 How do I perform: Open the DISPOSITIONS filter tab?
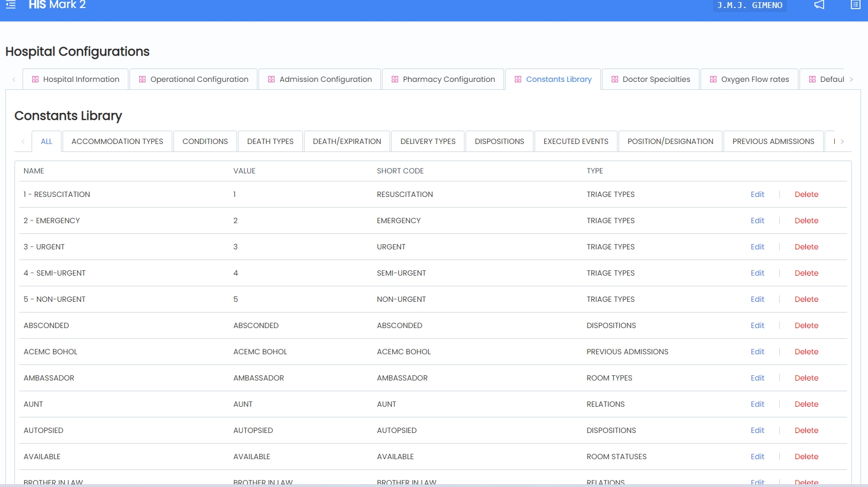tap(499, 141)
